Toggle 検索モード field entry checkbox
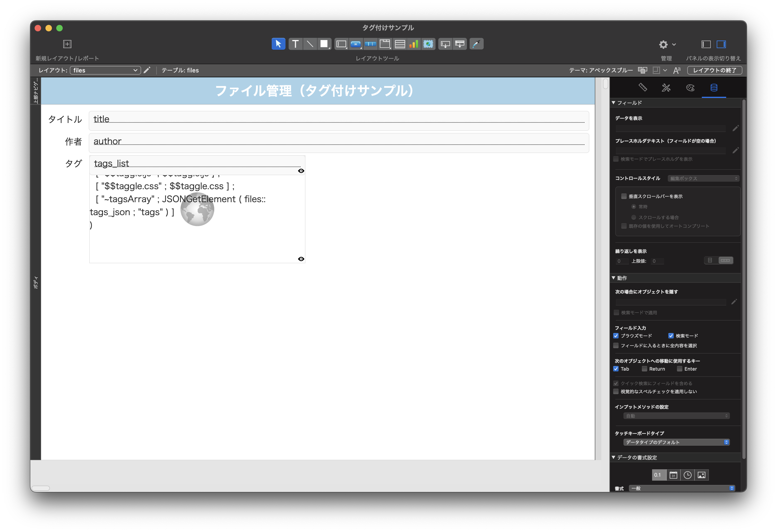Viewport: 777px width, 532px height. pos(671,336)
